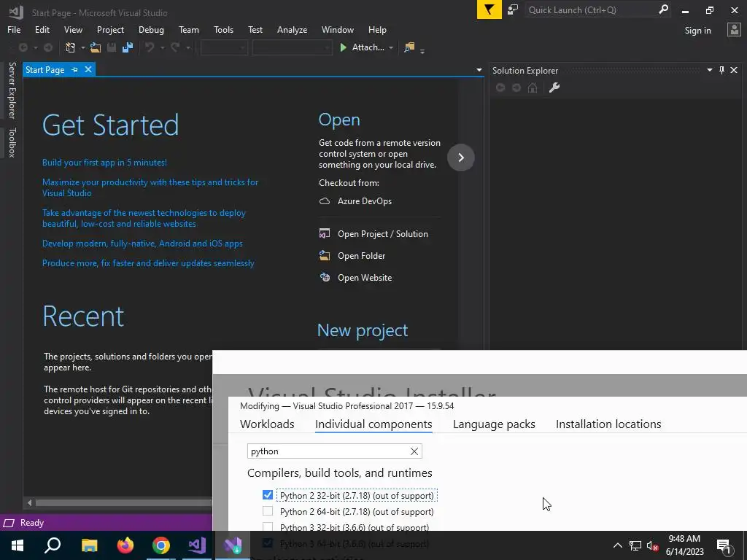Click the Open File toolbar icon
The image size is (747, 560).
(x=96, y=47)
